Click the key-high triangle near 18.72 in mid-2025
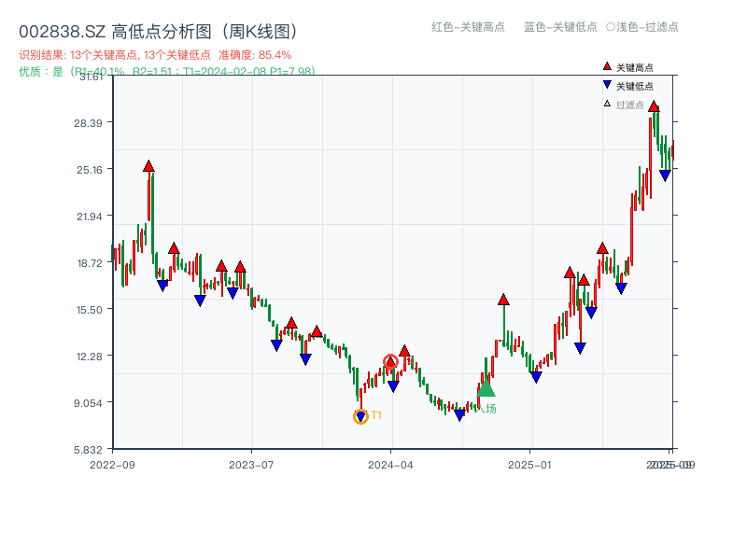747x560 pixels. coord(602,248)
